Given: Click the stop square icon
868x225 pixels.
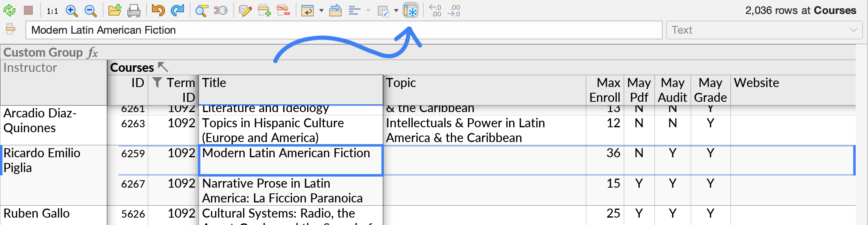Looking at the screenshot, I should click(28, 10).
